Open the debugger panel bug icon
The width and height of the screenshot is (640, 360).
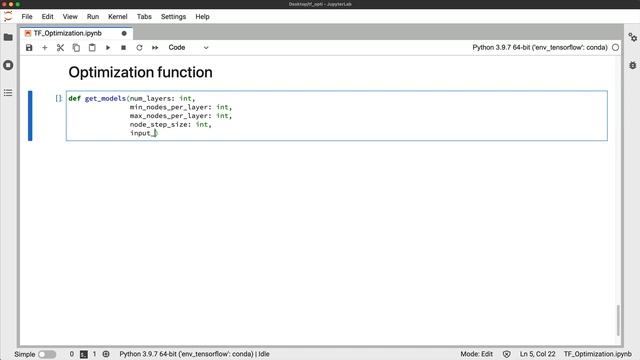click(x=633, y=65)
